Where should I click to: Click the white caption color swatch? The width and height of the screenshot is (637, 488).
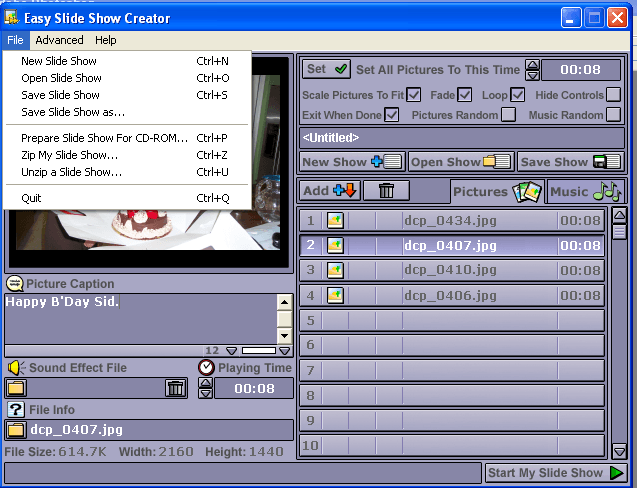[x=259, y=351]
